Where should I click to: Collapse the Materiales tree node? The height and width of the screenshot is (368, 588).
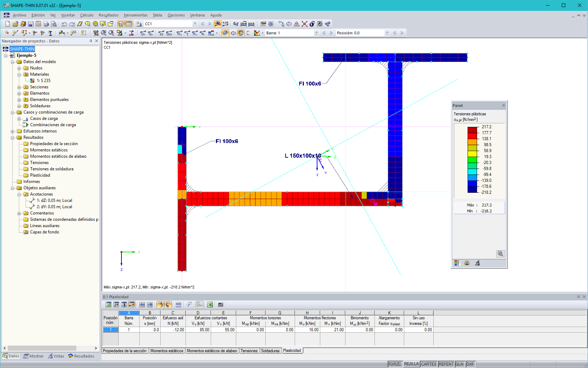[x=19, y=74]
